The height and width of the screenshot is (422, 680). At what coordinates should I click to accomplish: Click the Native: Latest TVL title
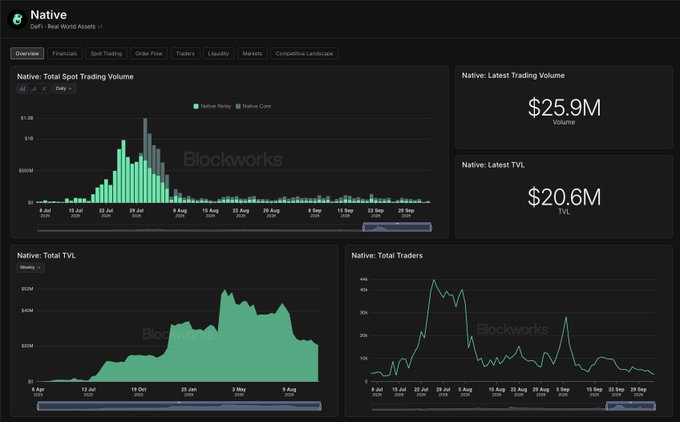[493, 165]
